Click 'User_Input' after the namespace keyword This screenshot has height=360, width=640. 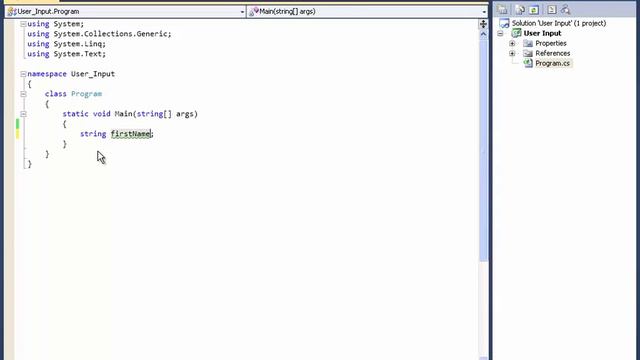click(93, 74)
